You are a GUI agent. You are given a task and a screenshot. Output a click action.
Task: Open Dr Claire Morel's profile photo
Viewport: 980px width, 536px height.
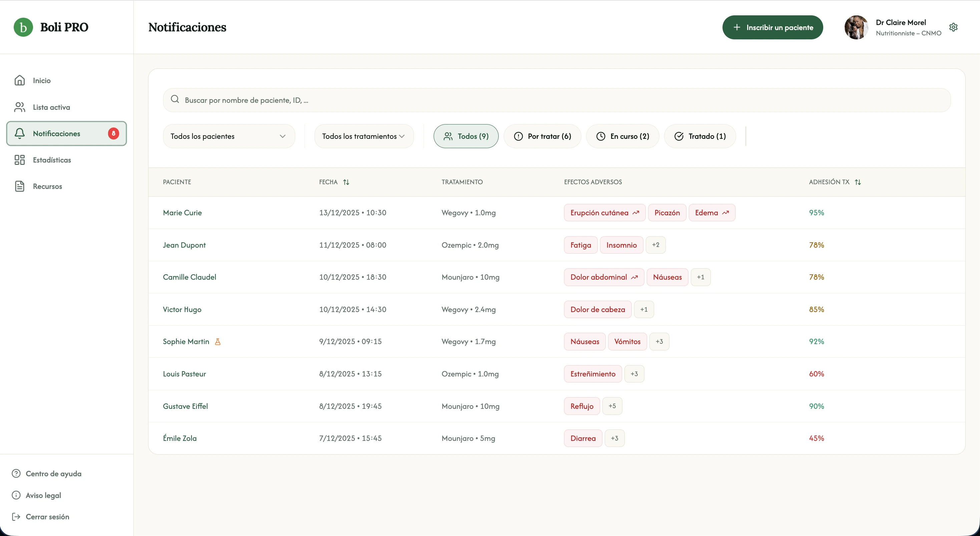point(856,27)
